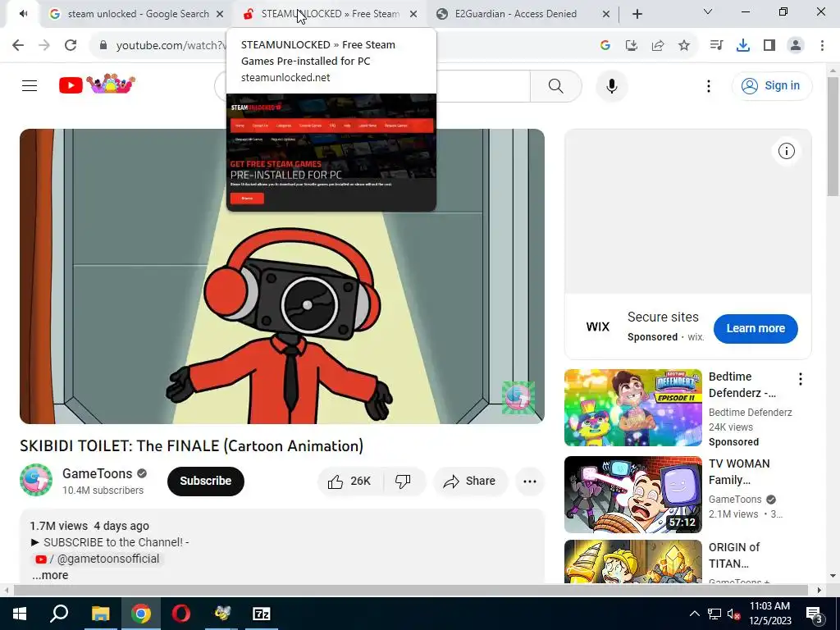Open YouTube settings three-dot menu
The width and height of the screenshot is (840, 630).
pyautogui.click(x=708, y=85)
